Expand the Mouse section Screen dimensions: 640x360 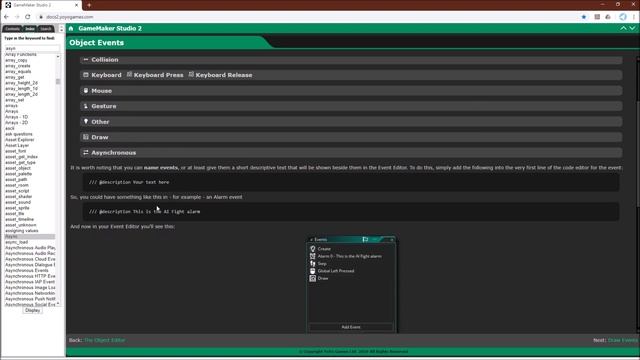pos(351,91)
